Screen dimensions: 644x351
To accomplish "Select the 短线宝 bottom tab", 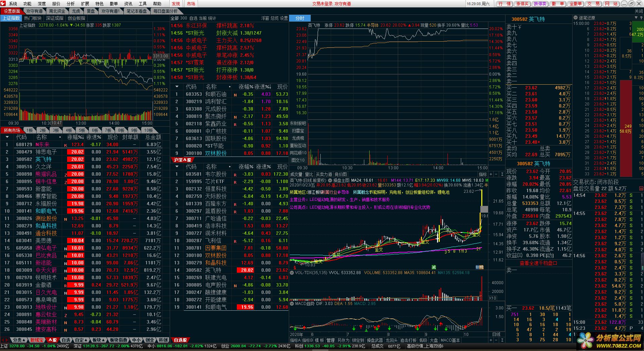I will click(x=36, y=340).
